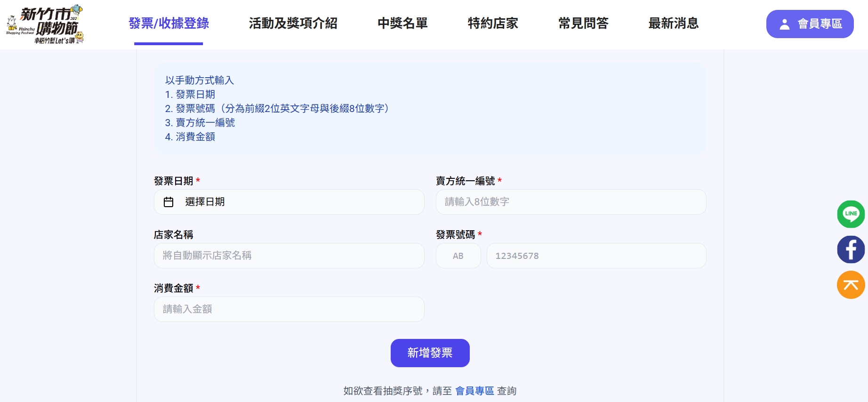Click the Hsinchu Shopping Festival logo

click(45, 24)
